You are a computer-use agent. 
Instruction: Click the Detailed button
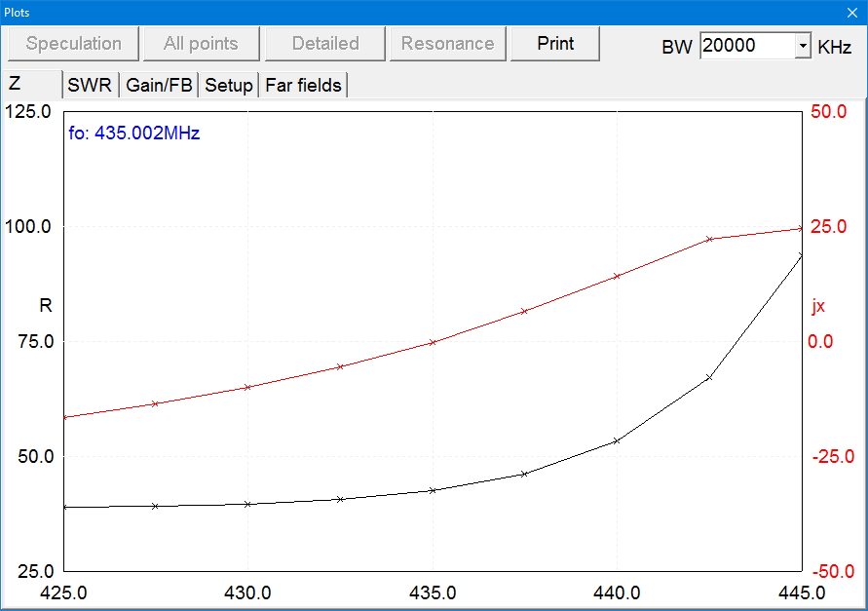pyautogui.click(x=325, y=44)
